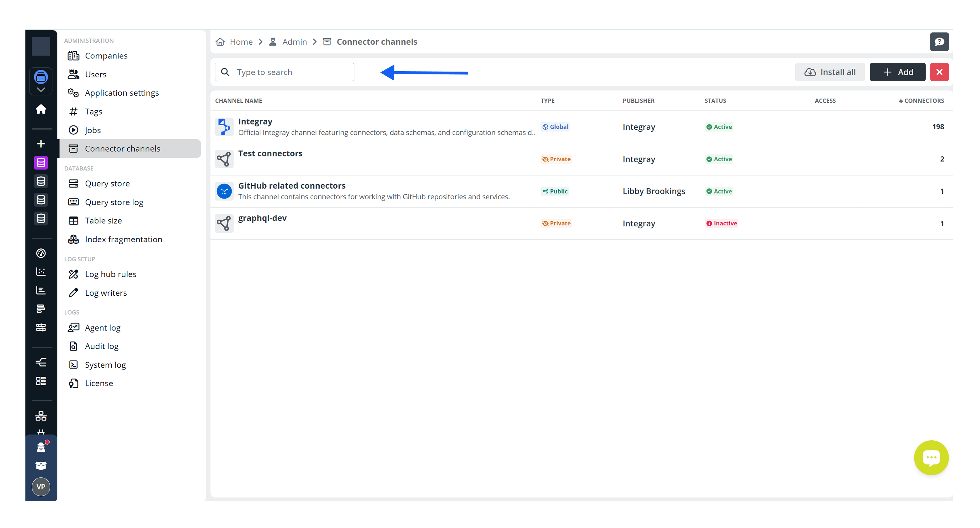Open the dashboard gauge icon in sidebar
The width and height of the screenshot is (980, 528).
[x=41, y=253]
